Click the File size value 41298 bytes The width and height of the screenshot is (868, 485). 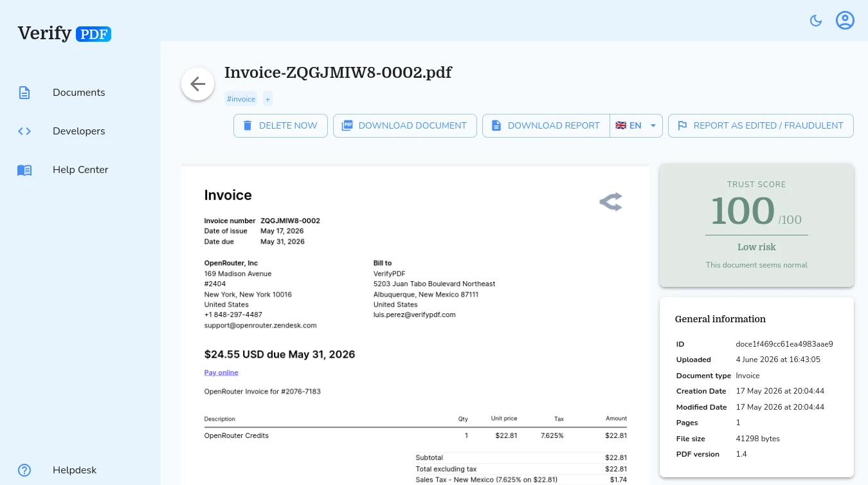point(758,439)
